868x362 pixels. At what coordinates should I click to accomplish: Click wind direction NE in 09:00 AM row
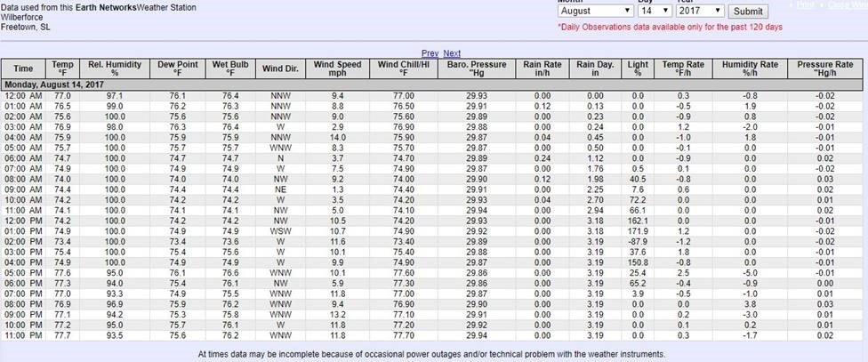point(281,189)
